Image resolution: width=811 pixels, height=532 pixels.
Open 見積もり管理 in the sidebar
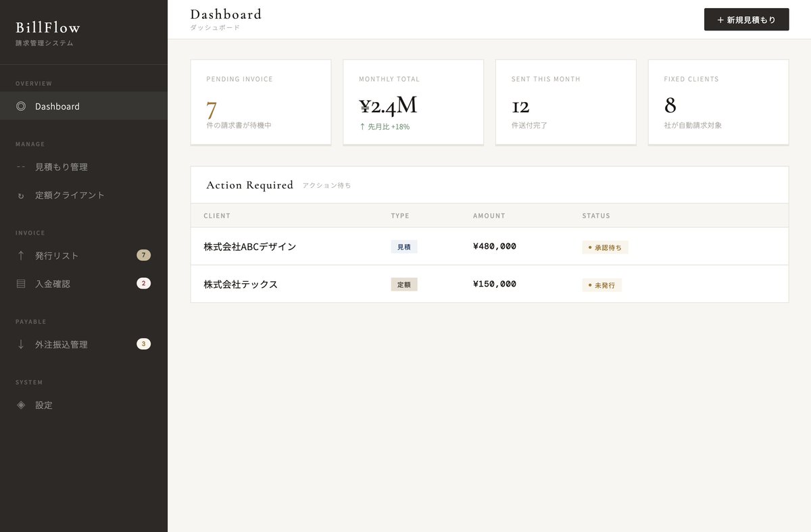coord(84,167)
